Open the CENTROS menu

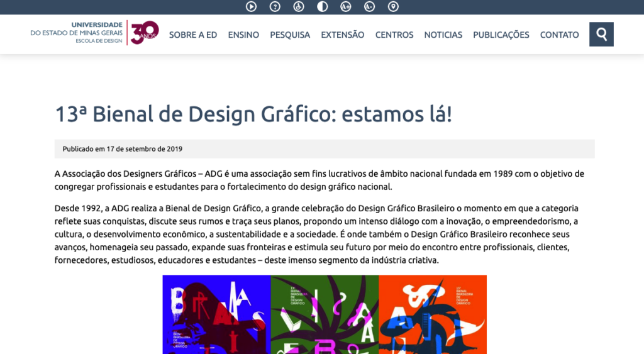(394, 35)
